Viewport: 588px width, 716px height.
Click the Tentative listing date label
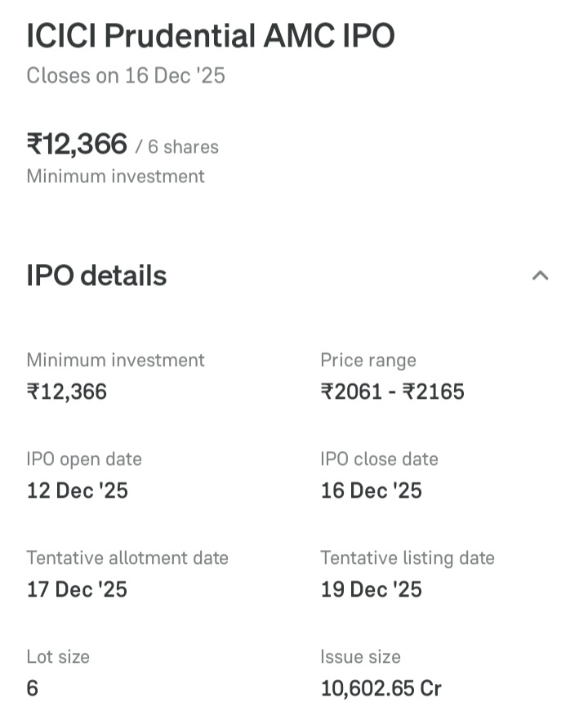(408, 558)
